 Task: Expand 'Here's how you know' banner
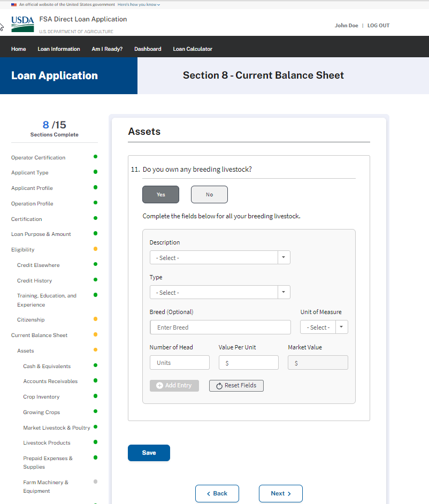pos(139,4)
